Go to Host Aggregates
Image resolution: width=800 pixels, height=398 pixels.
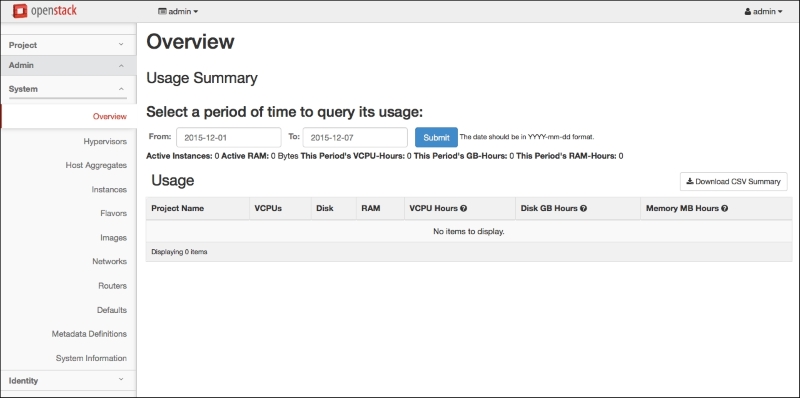96,165
